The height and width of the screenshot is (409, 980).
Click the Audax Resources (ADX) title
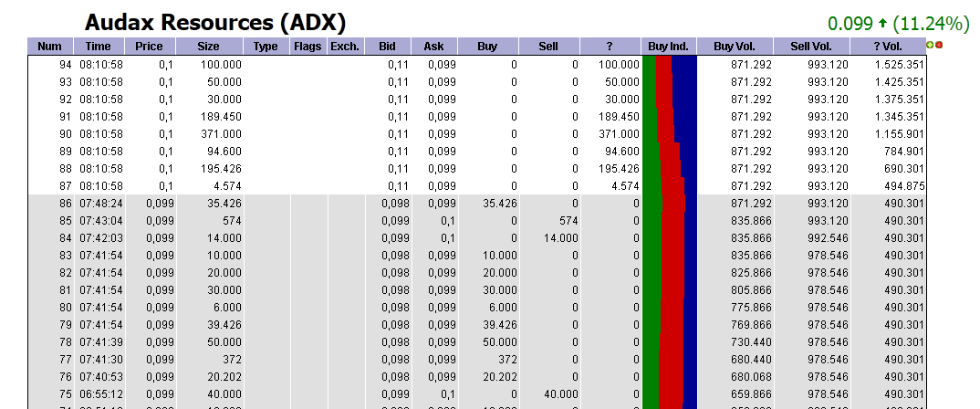[x=215, y=23]
